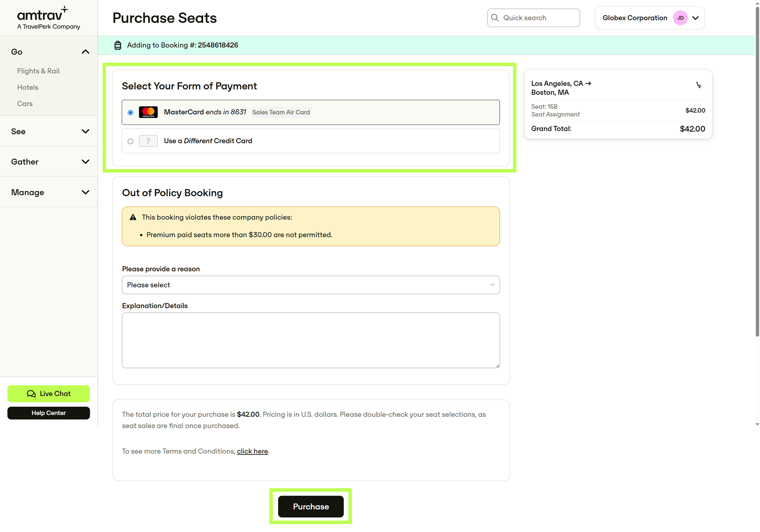Open the Please select reason dropdown
760x532 pixels.
pos(310,285)
